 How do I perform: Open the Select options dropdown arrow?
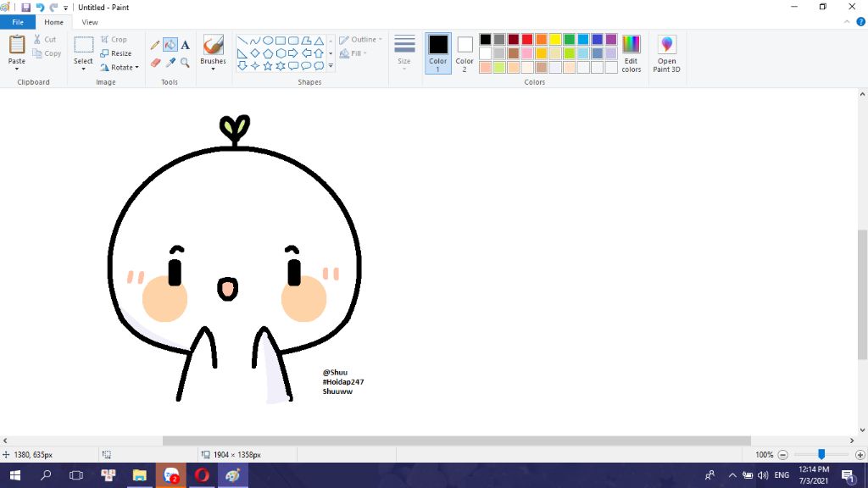[84, 69]
